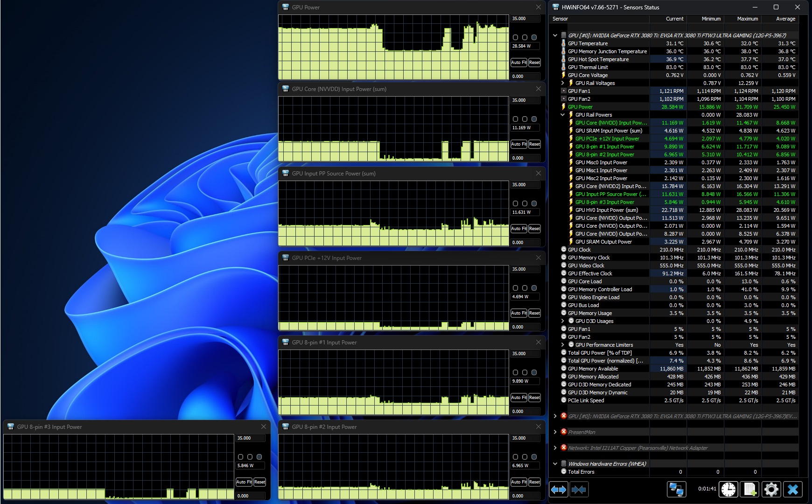
Task: Close the GPU 8-pin #3 Input Power graph
Action: [x=263, y=427]
